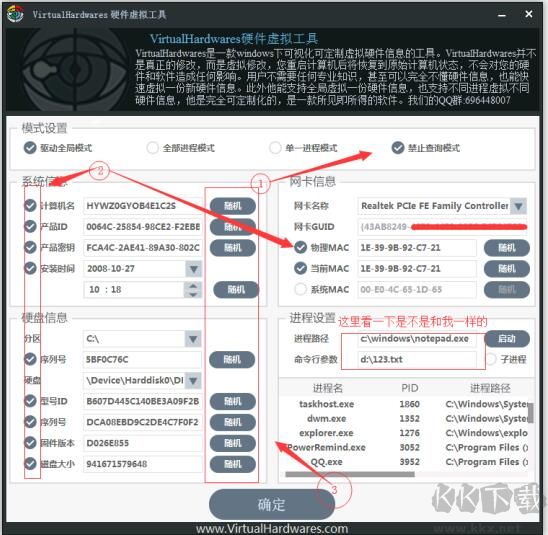
Task: Click the 进程路径 input field
Action: (417, 339)
